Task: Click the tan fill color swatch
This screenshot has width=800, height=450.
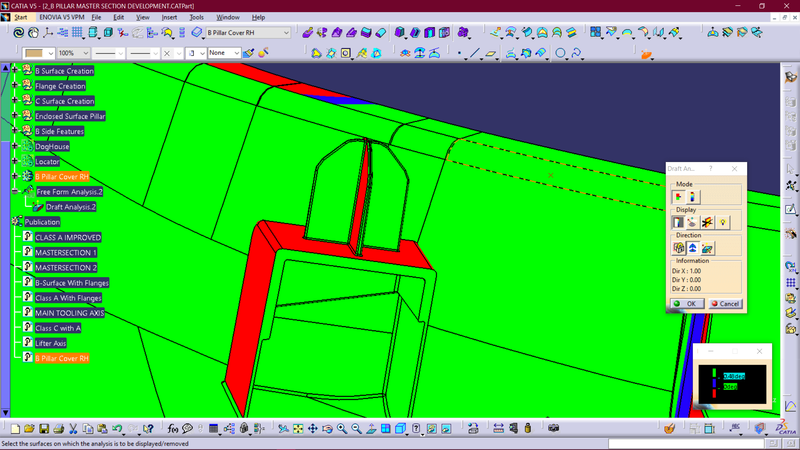Action: (x=34, y=53)
